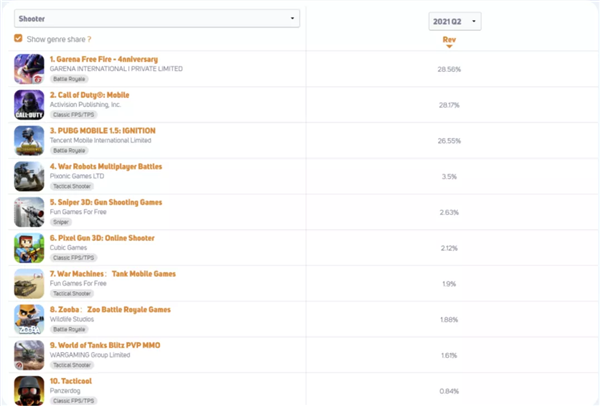This screenshot has height=406, width=600.
Task: Click publisher Tencent Mobile International Limited
Action: point(101,140)
